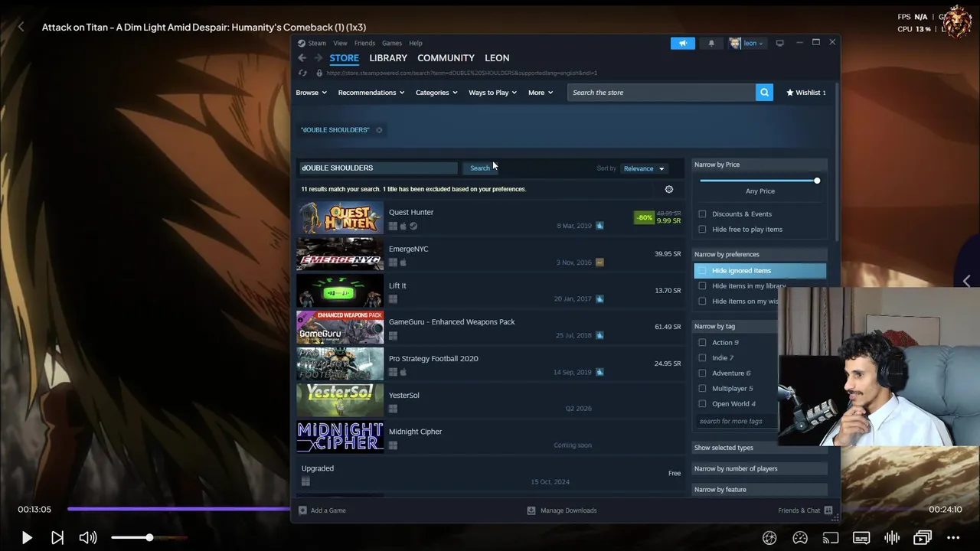
Task: Click the Steam announcements megaphone icon
Action: click(x=682, y=43)
